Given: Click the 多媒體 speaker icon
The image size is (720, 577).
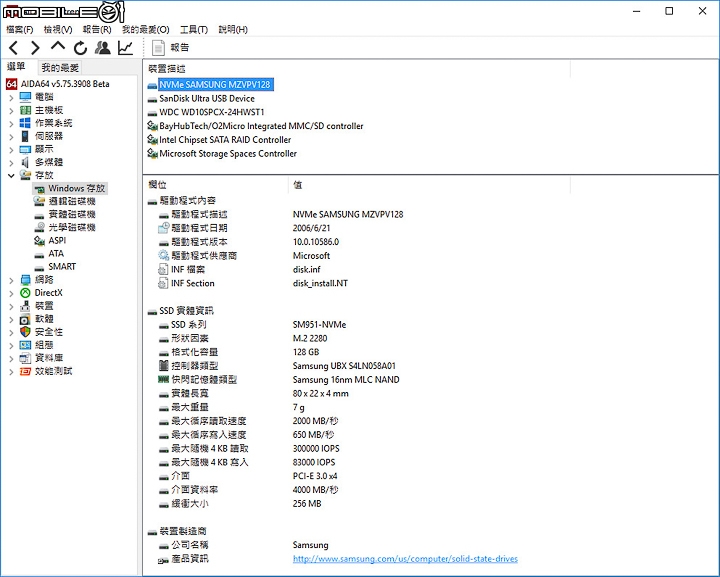Looking at the screenshot, I should tap(25, 162).
